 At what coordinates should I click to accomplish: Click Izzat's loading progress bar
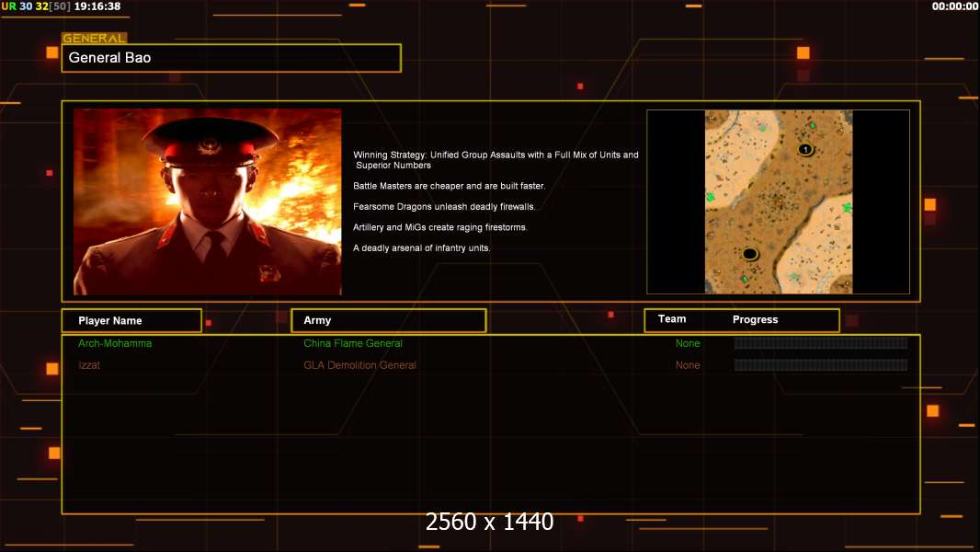pyautogui.click(x=821, y=365)
